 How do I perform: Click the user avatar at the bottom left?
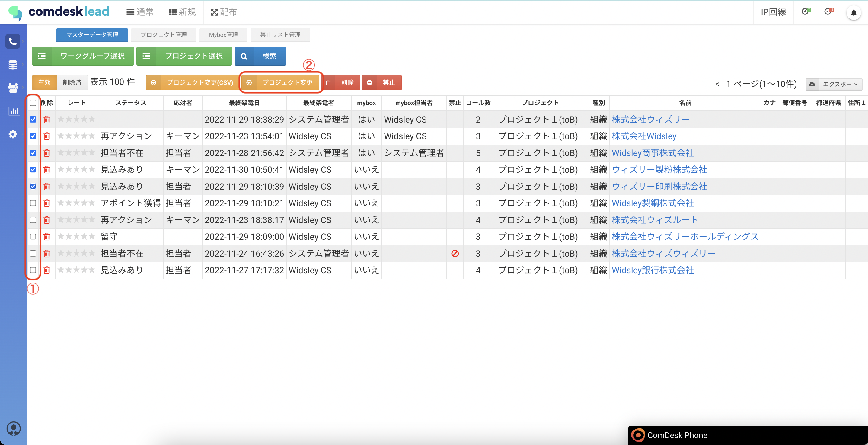[14, 428]
